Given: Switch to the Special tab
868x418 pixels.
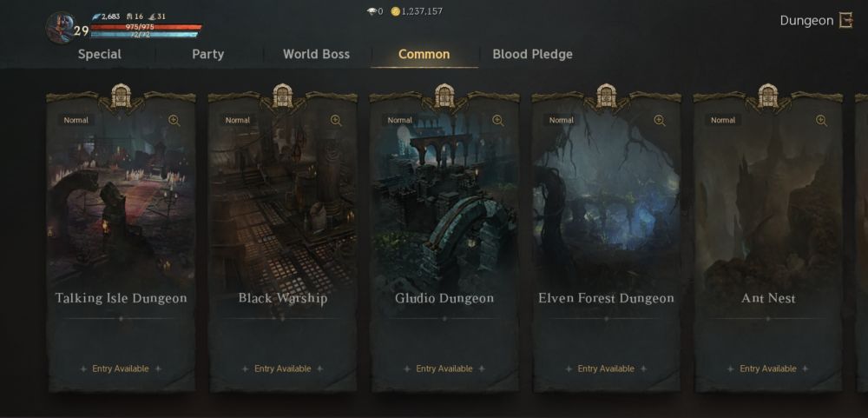Looking at the screenshot, I should (100, 55).
